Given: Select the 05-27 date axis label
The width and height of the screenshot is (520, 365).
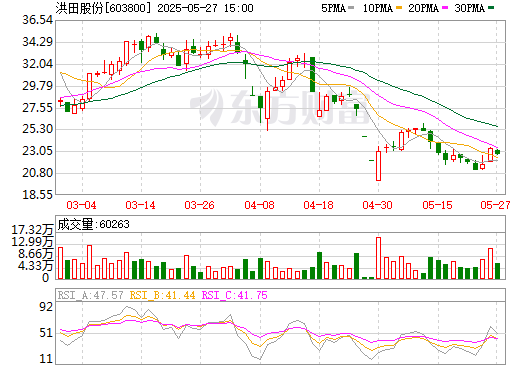Looking at the screenshot, I should (495, 205).
